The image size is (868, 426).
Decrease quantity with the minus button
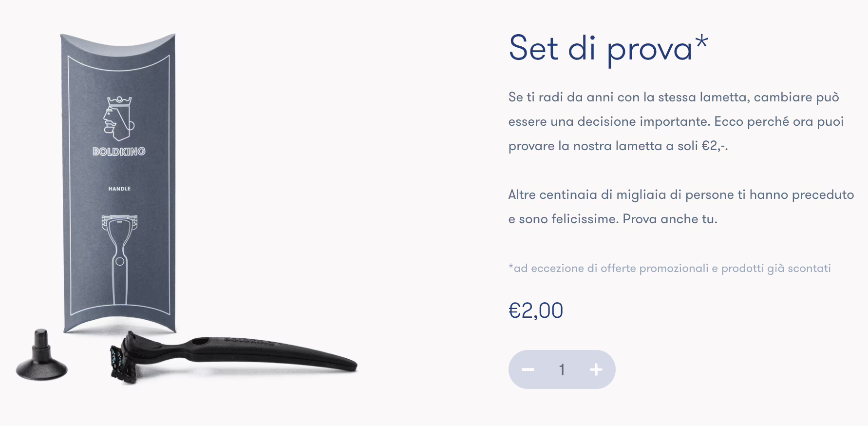tap(528, 369)
